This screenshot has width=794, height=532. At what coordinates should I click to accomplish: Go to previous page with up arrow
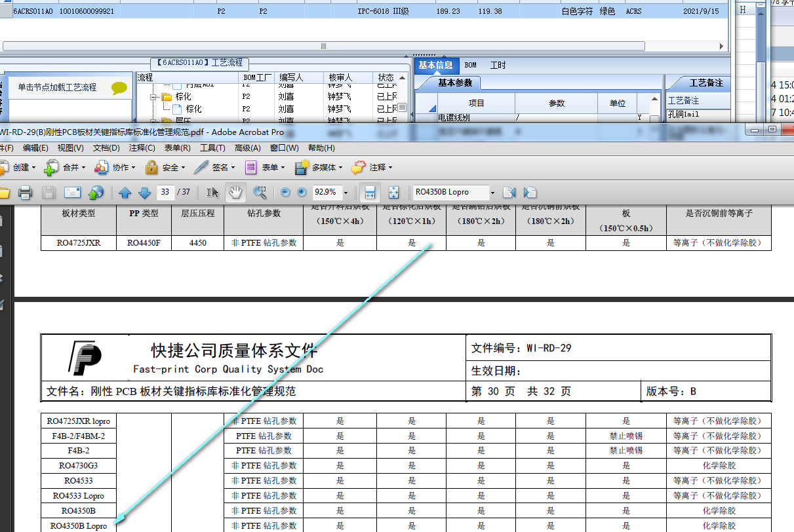point(125,193)
